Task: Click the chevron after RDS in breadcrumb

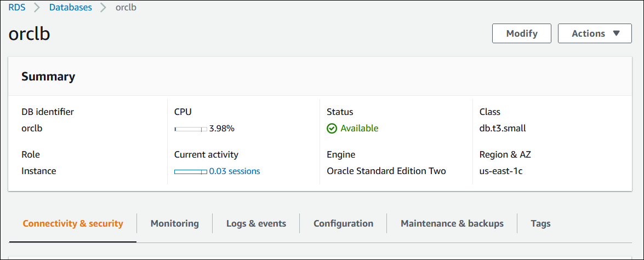Action: [x=37, y=8]
